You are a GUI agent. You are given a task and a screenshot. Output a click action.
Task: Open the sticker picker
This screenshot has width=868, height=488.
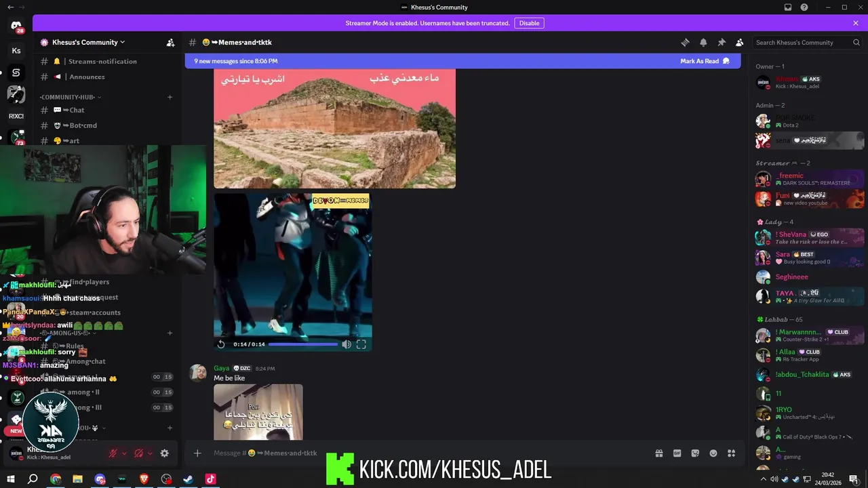coord(695,453)
